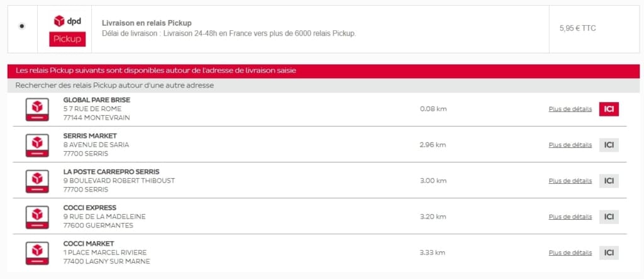Choose Global Pare Brise with red ICI button
Viewport: 644px width, 279px height.
click(x=609, y=109)
